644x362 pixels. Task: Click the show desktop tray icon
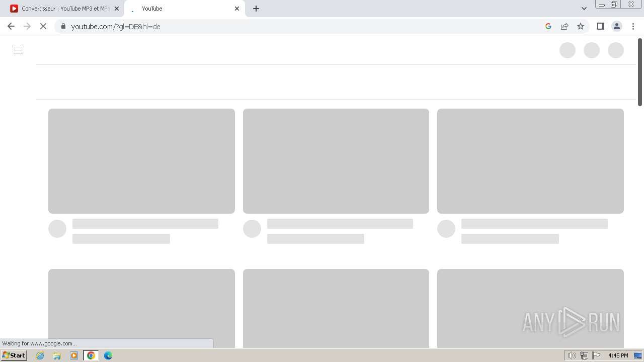638,355
